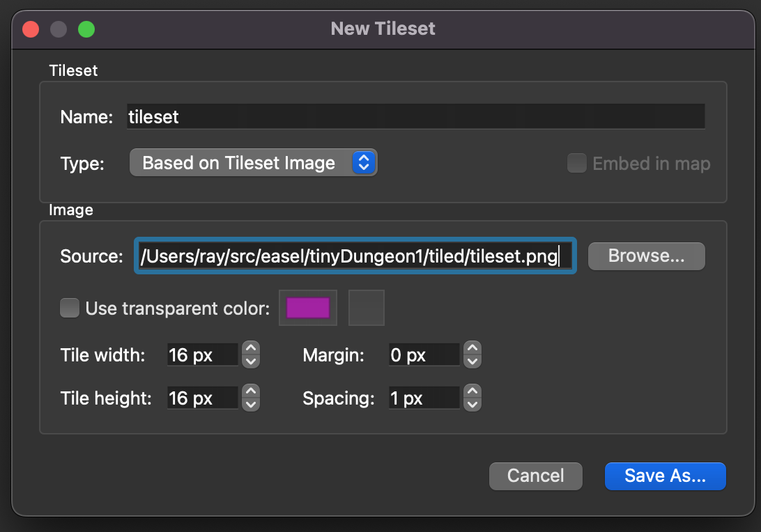This screenshot has height=532, width=761.
Task: Increase Tile width with up arrow
Action: pyautogui.click(x=251, y=348)
